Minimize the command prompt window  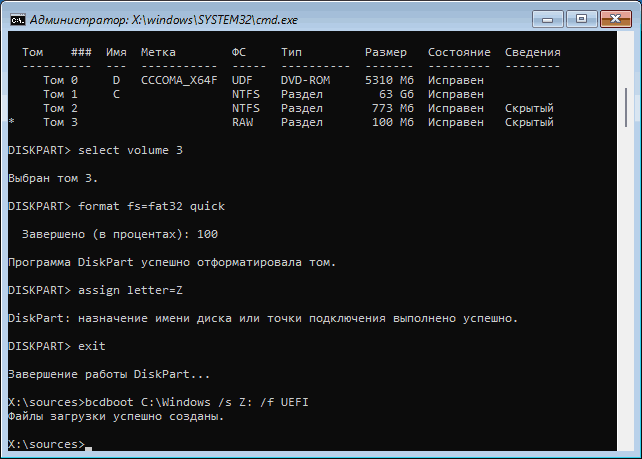click(x=546, y=16)
